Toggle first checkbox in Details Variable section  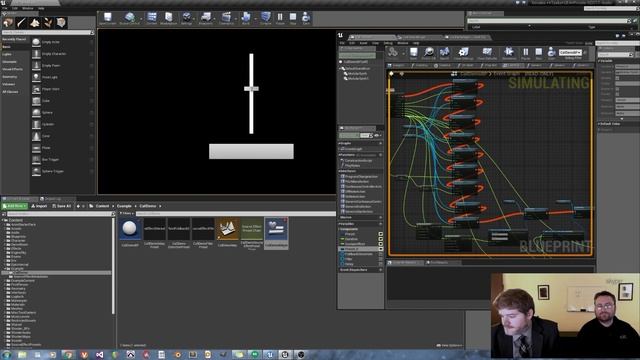(617, 78)
